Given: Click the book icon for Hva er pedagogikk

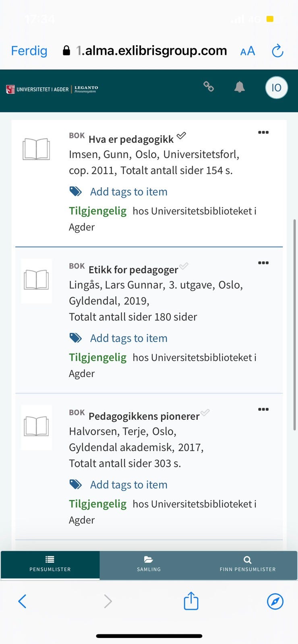Looking at the screenshot, I should click(36, 149).
